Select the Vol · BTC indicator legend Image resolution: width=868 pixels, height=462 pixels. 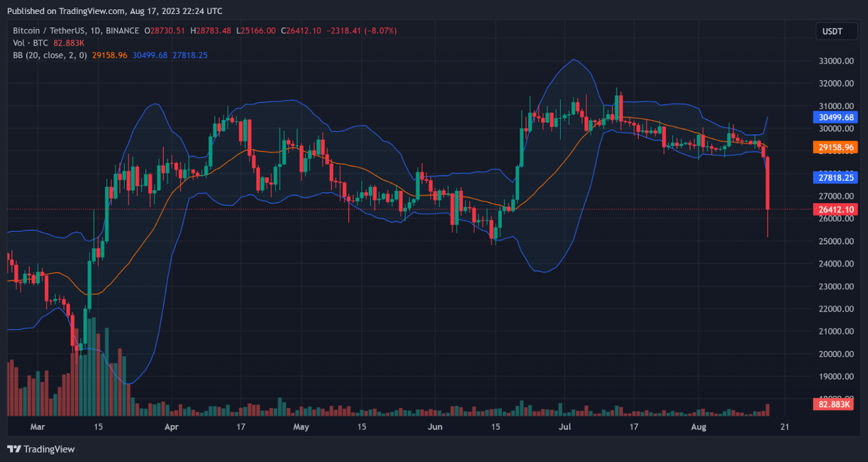click(31, 43)
